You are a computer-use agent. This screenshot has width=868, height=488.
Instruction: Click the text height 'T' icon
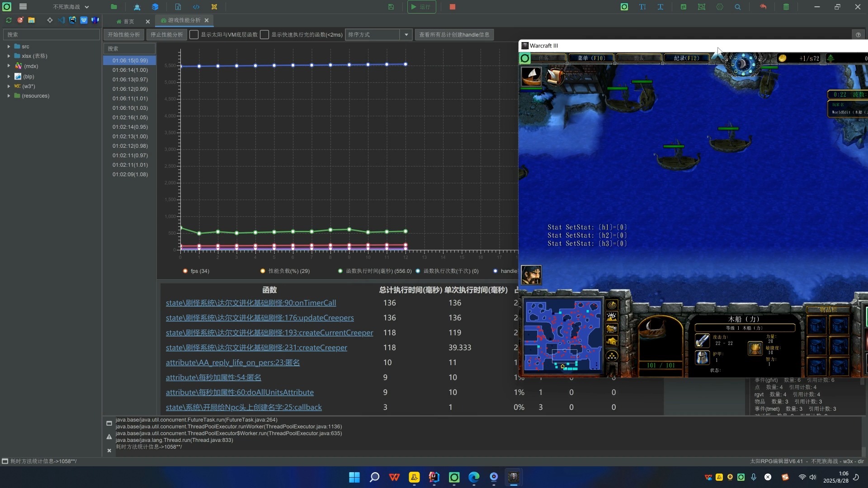642,7
